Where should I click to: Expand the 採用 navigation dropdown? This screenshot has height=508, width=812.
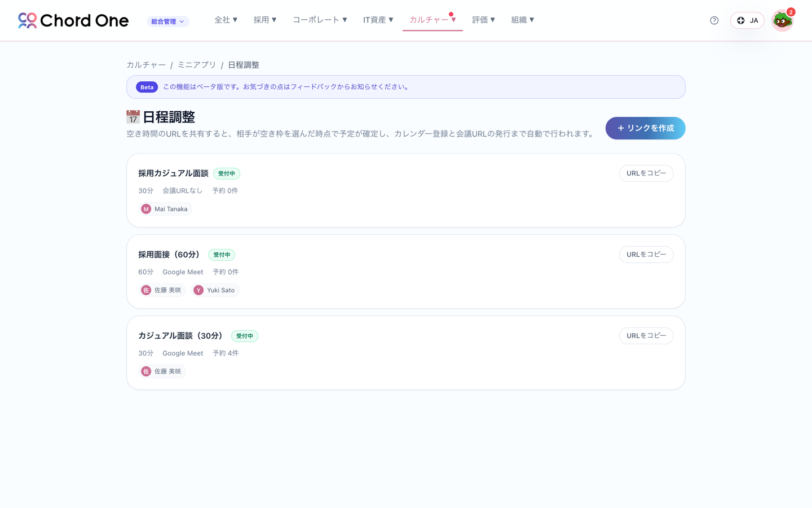(x=265, y=20)
